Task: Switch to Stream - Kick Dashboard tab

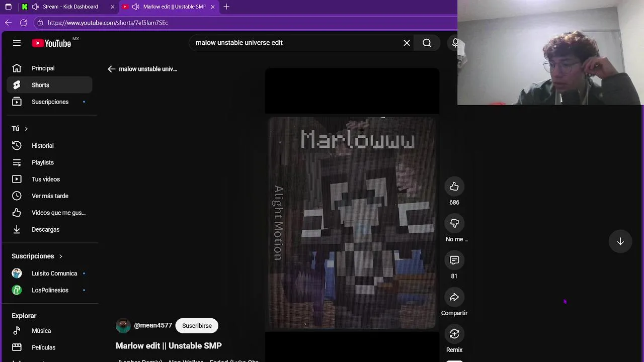Action: pos(69,7)
